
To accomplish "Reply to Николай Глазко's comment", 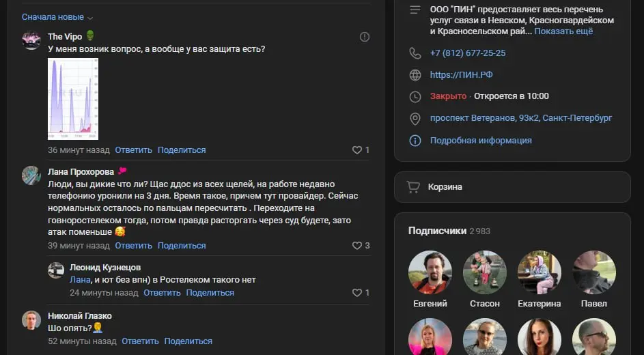I will 140,341.
